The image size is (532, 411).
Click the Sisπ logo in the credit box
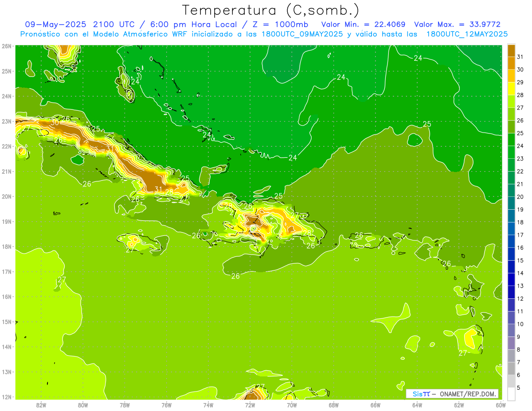(x=421, y=394)
